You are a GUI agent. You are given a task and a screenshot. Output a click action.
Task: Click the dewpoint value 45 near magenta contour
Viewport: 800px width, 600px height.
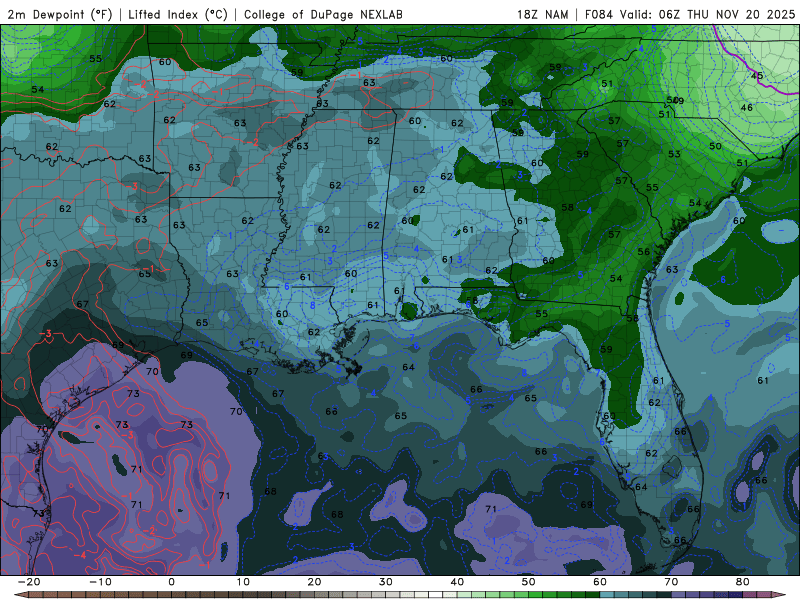757,76
